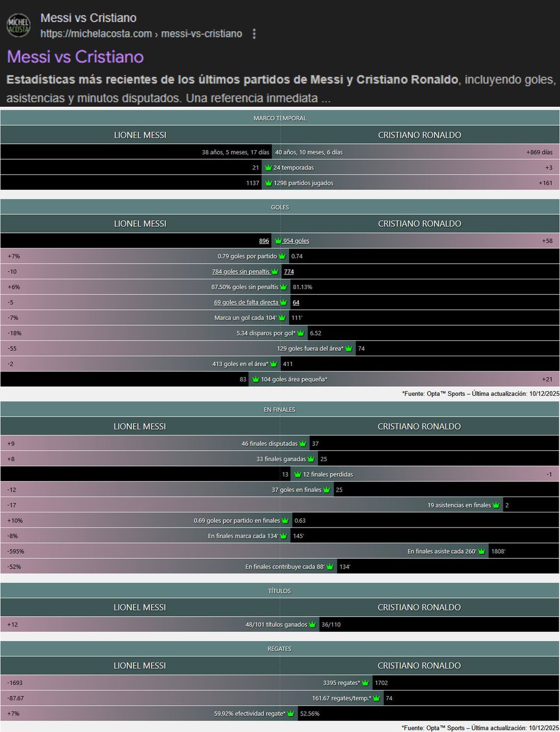
Task: Select the REGATES section header
Action: 280,648
